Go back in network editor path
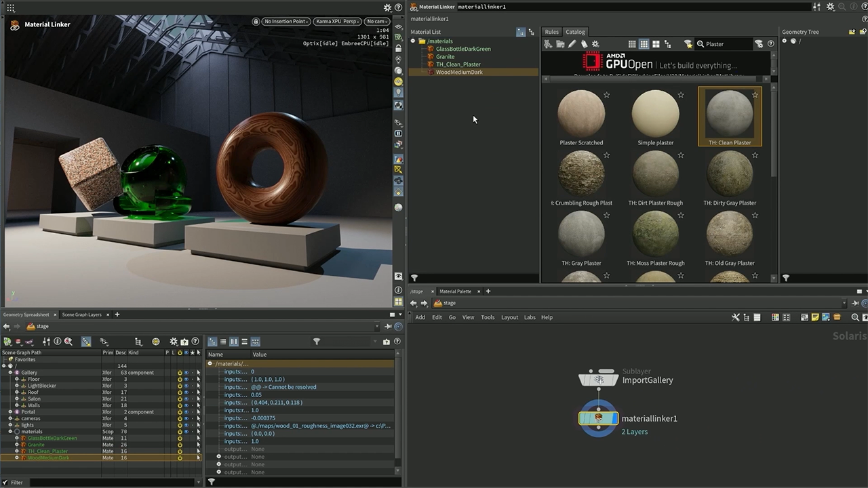Screen dimensions: 868x488 tap(413, 303)
